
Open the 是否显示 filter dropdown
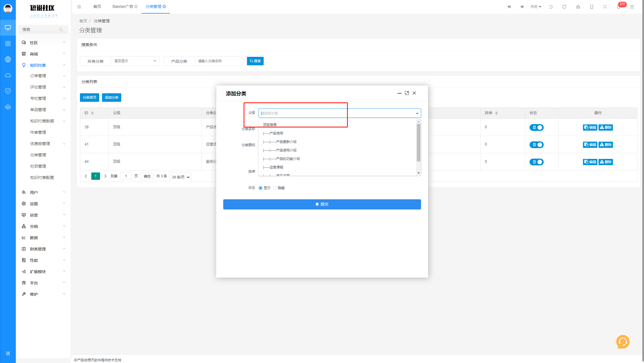[x=135, y=61]
